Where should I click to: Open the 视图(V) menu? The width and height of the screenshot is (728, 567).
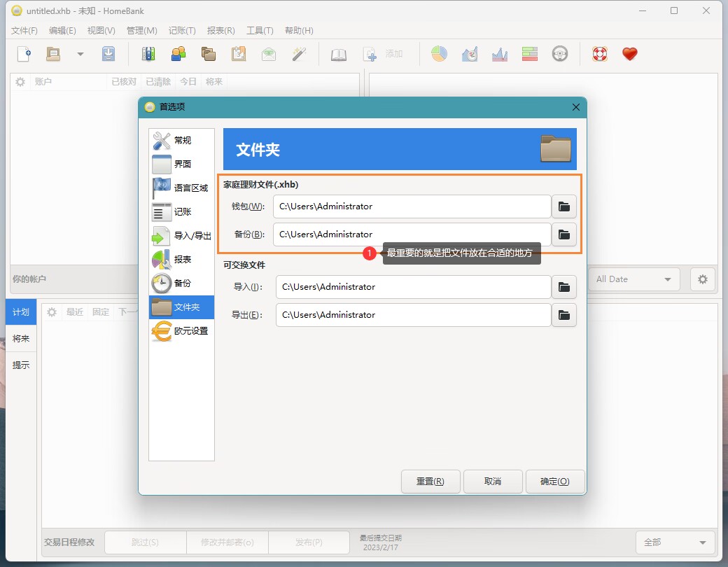pos(101,31)
